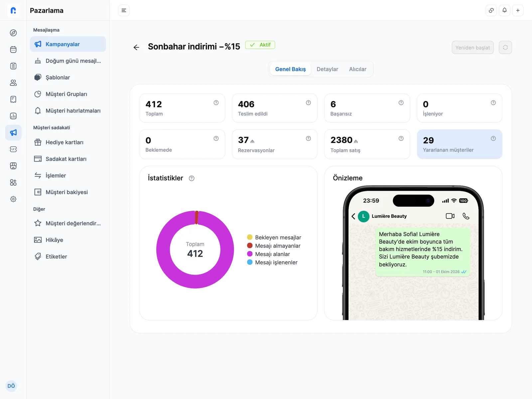Click the refresh icon beside Yeniden başlat

pyautogui.click(x=505, y=48)
